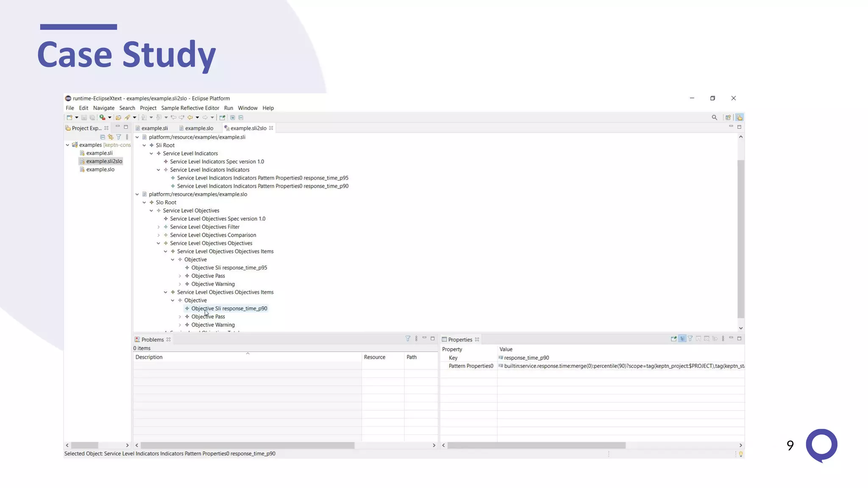Open the Sample Reflective Editor menu
This screenshot has width=868, height=488.
190,108
